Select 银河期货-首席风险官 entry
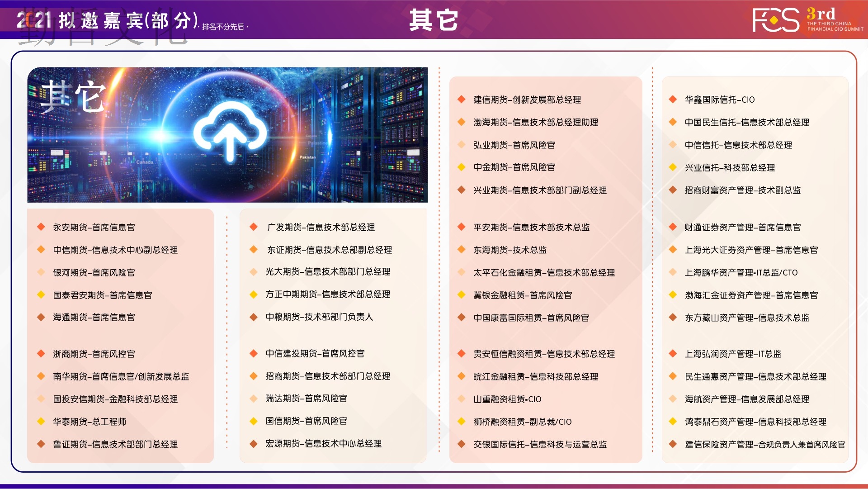Screen dimensions: 868x489 [94, 272]
